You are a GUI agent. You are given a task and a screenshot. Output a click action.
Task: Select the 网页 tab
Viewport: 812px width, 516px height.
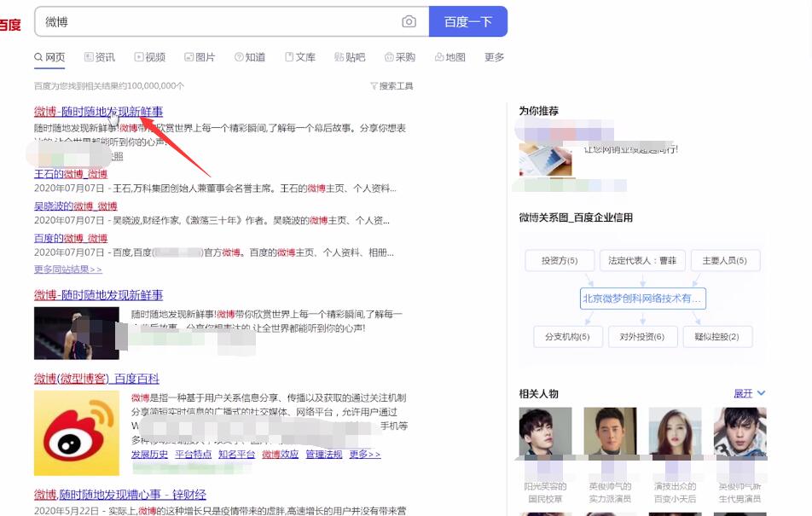tap(49, 57)
